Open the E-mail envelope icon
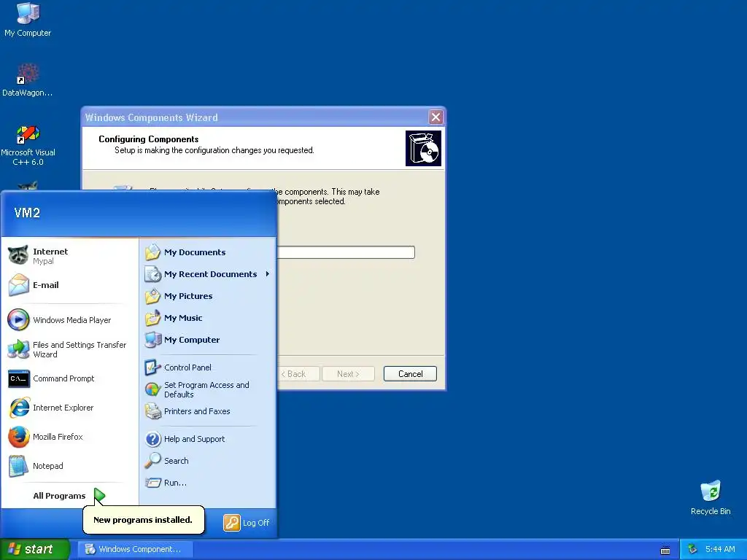Viewport: 747px width, 560px height. click(18, 285)
